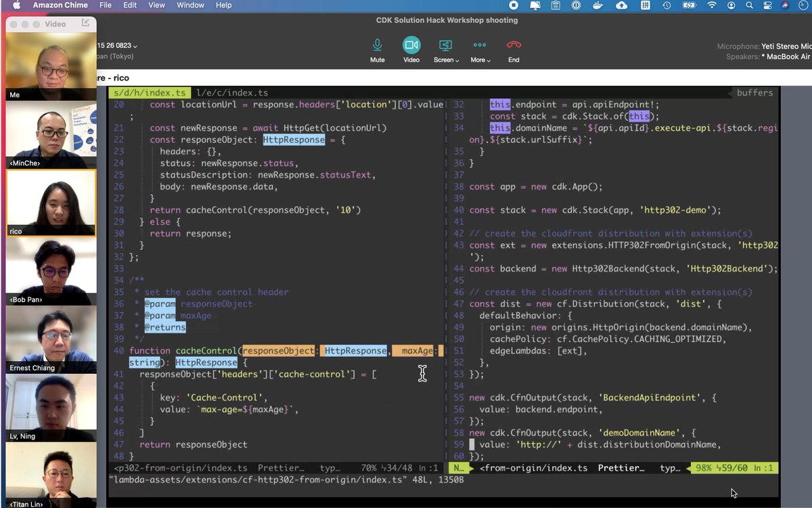Check the battery status icon
The width and height of the screenshot is (812, 508).
(x=689, y=5)
